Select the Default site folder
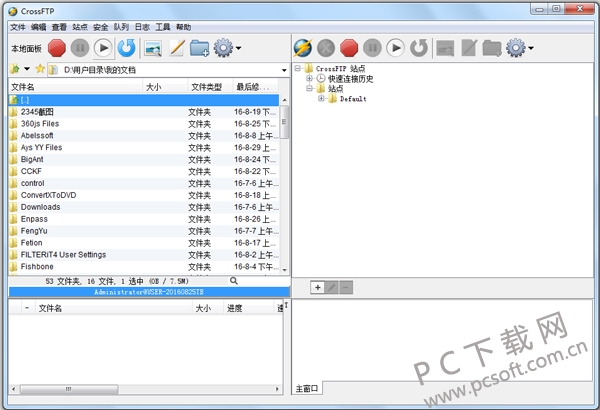 click(353, 99)
